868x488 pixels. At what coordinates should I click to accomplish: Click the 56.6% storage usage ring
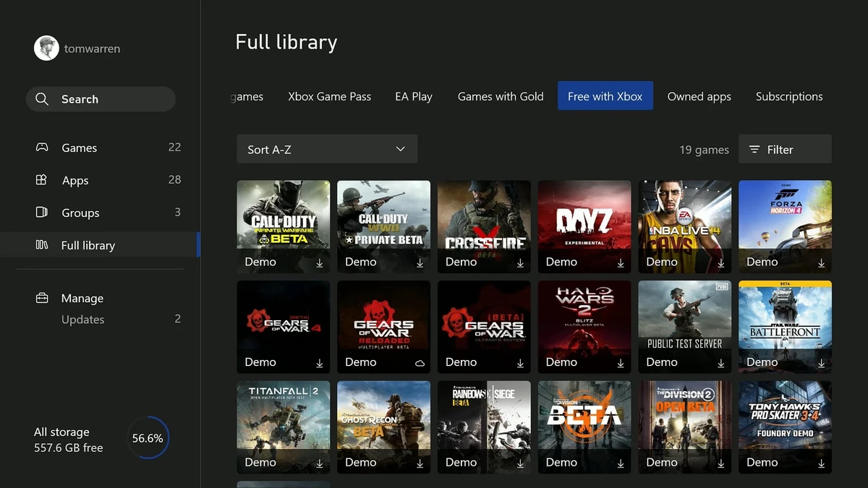pos(148,438)
